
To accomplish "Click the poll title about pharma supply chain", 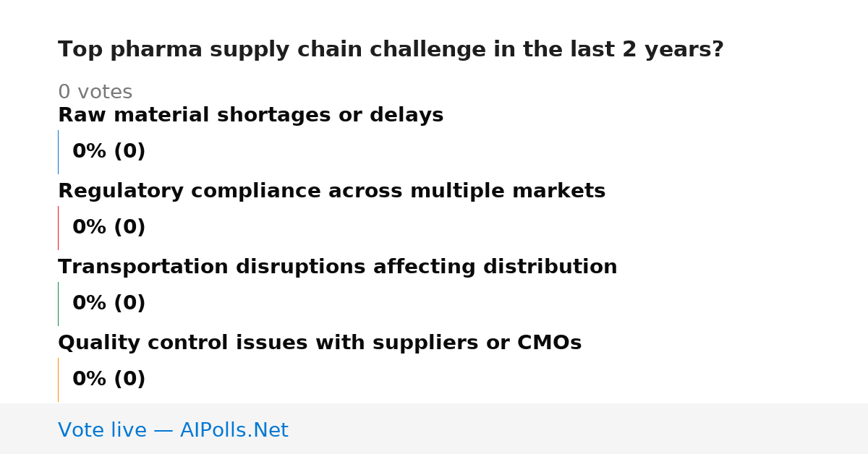I will tap(391, 50).
